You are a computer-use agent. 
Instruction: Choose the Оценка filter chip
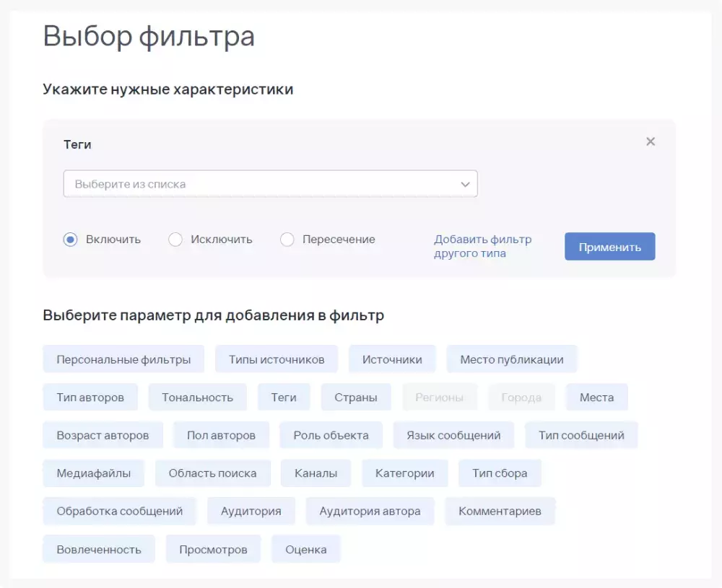point(305,548)
